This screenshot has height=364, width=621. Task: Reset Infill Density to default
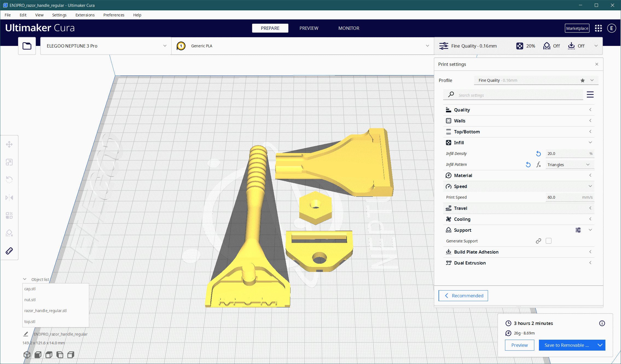coord(538,154)
